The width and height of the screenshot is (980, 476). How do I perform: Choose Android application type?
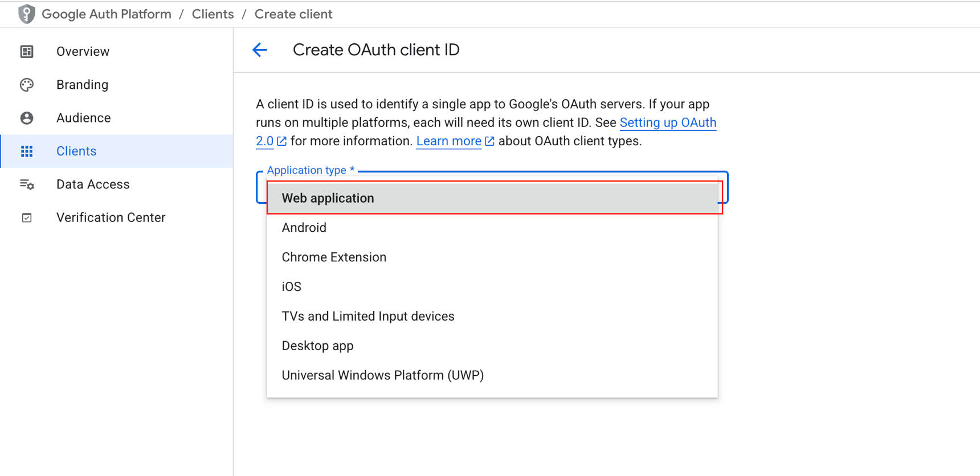point(304,228)
